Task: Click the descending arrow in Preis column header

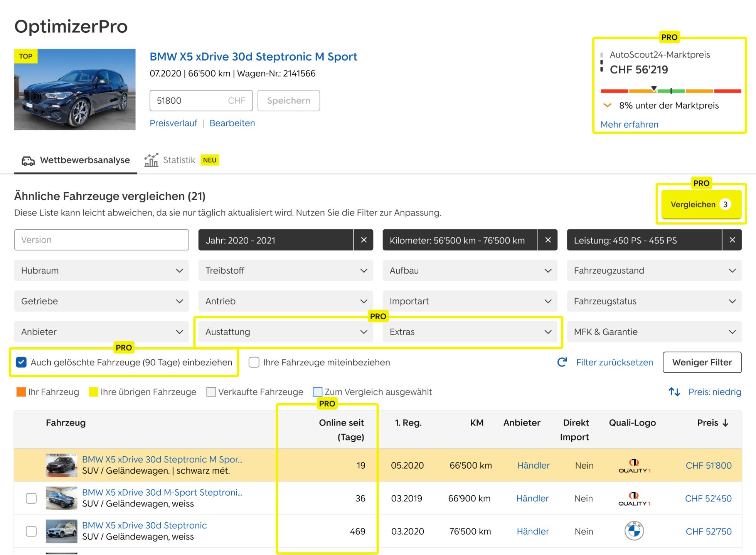Action: tap(726, 423)
